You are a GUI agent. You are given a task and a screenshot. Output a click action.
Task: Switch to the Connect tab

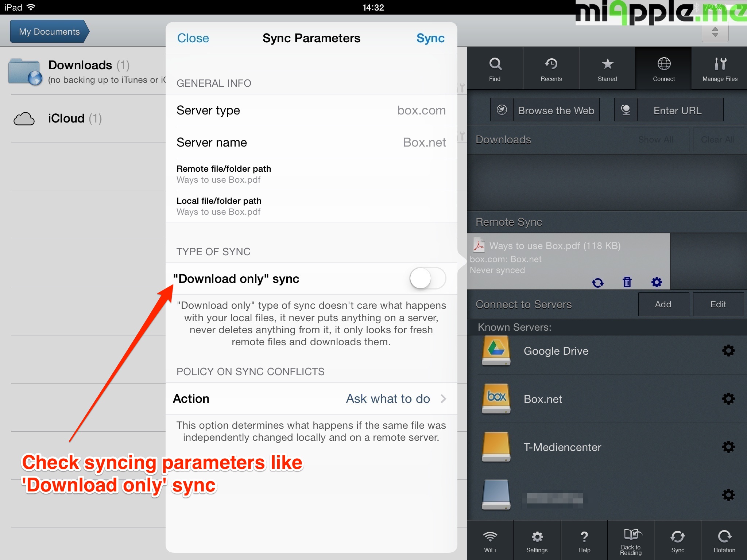pyautogui.click(x=663, y=68)
